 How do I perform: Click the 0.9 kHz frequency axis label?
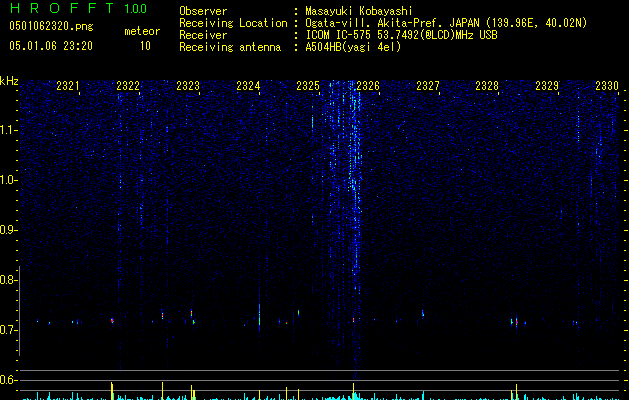(9, 230)
